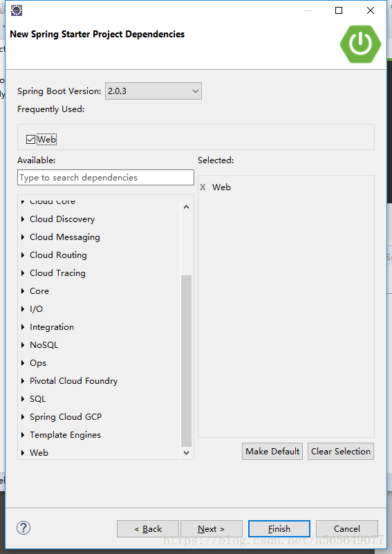Expand the NoSQL category
The width and height of the screenshot is (392, 554).
click(23, 345)
